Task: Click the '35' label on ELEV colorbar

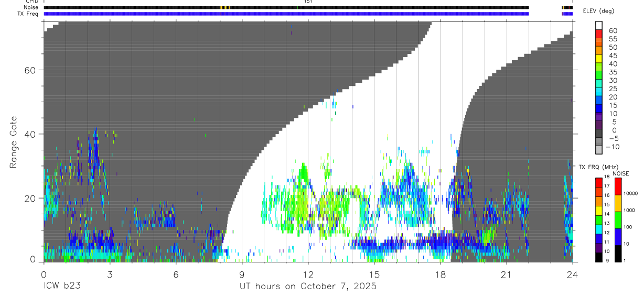Action: [613, 72]
